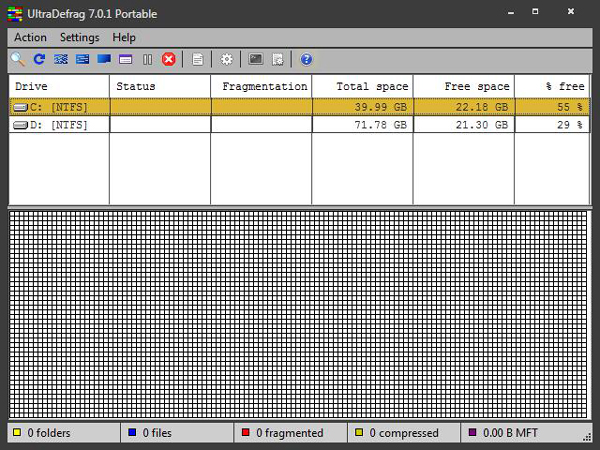Click the Analyze magnifier icon

[x=18, y=59]
